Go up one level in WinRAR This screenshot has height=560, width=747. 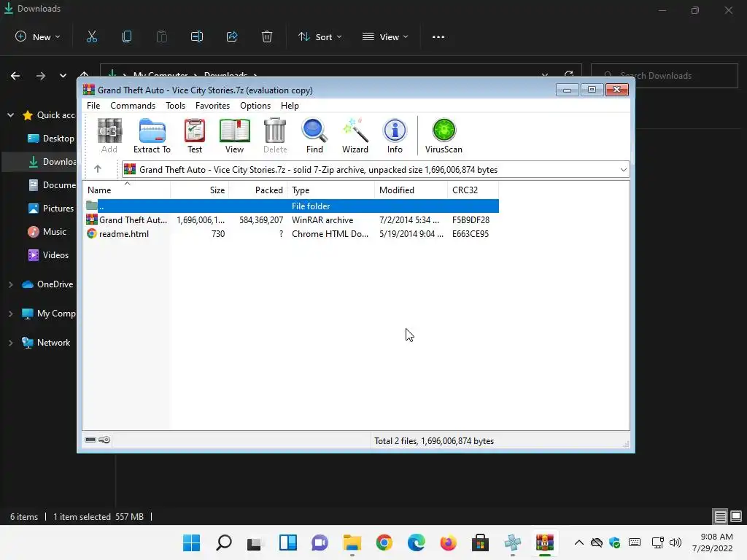point(98,169)
